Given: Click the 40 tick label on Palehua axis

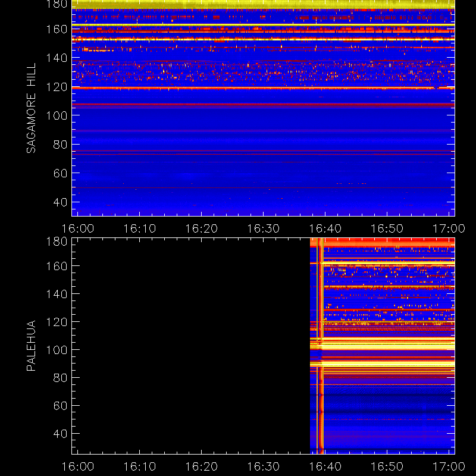Looking at the screenshot, I should click(x=60, y=434).
